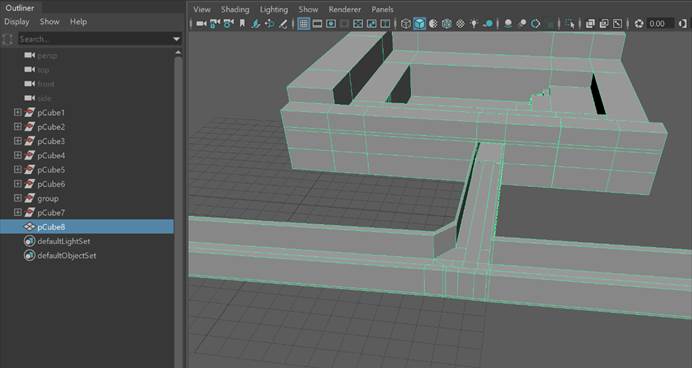Click the highlighted Smooth Shade All cube icon
Image resolution: width=692 pixels, height=368 pixels.
click(419, 23)
